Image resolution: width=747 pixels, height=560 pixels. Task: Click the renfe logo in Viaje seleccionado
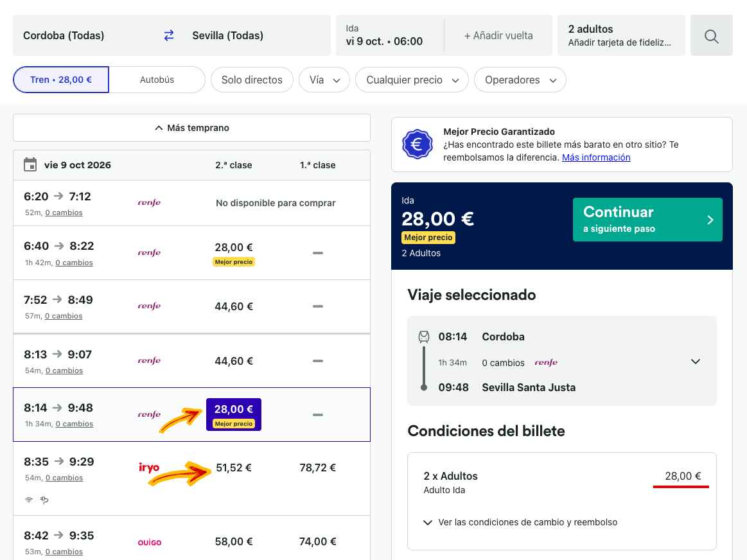pyautogui.click(x=546, y=362)
